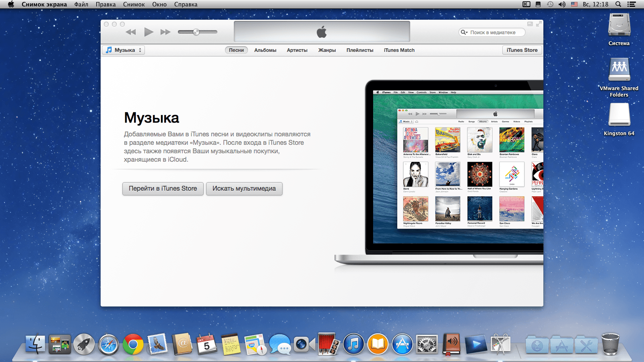Viewport: 644px width, 362px height.
Task: Select the 'VMware Shared Folders' desktop icon
Action: [619, 78]
